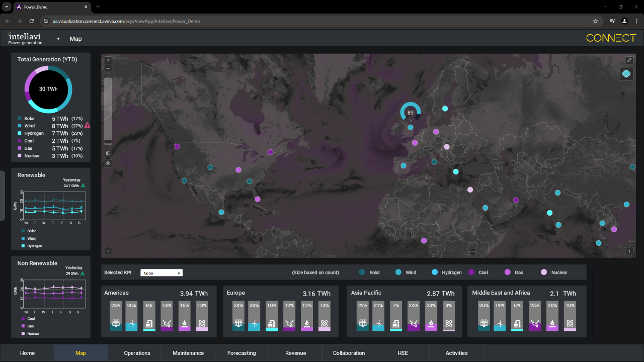Open the Intellavi header dropdown arrow
This screenshot has width=644, height=362.
(58, 39)
